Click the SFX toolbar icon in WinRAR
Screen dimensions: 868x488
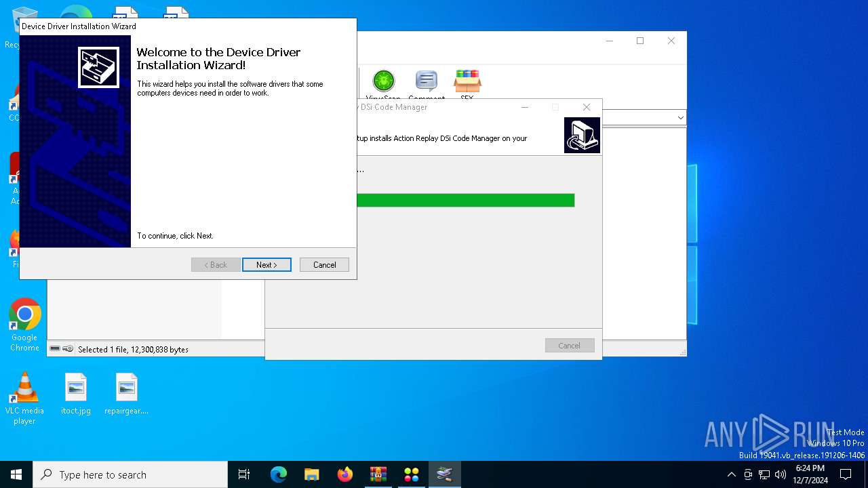tap(467, 81)
